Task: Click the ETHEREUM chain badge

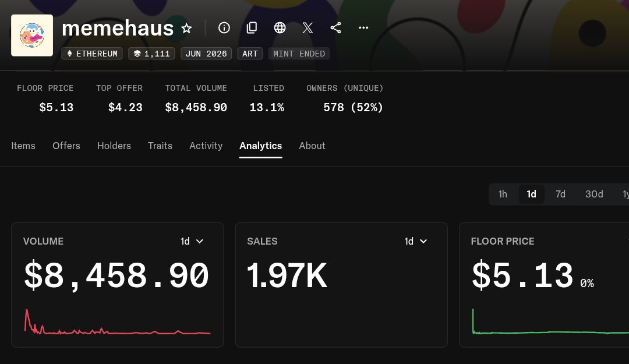Action: tap(92, 54)
